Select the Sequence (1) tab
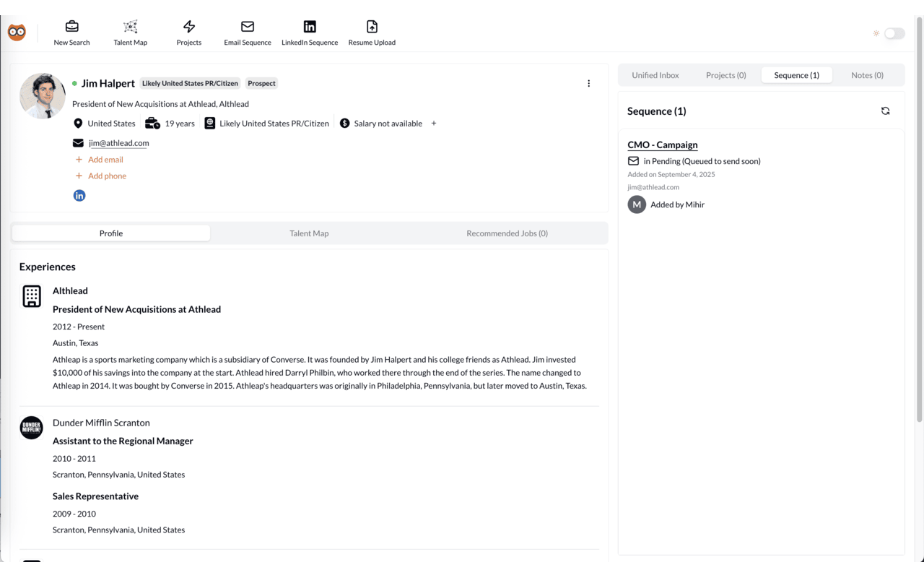924x578 pixels. [x=797, y=75]
